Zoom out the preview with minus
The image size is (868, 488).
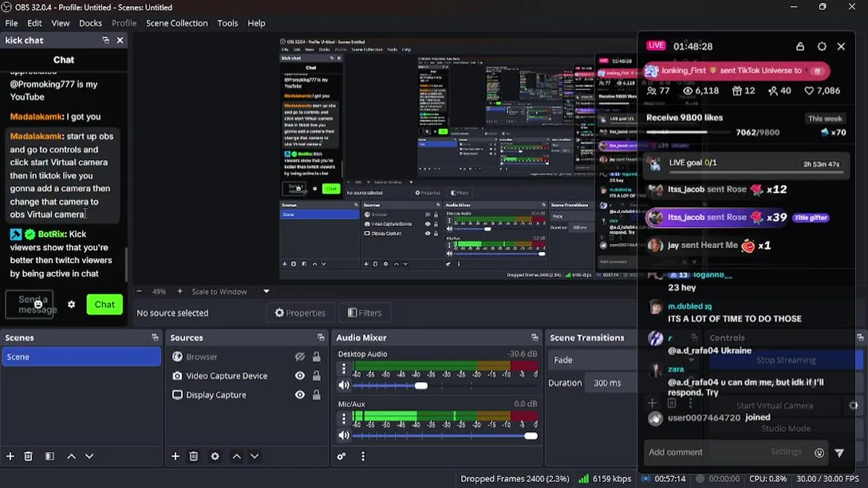[139, 291]
